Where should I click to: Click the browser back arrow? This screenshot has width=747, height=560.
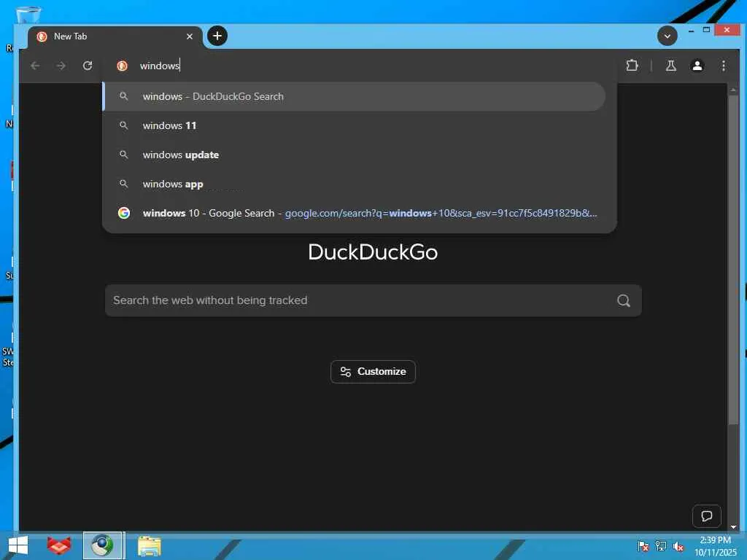tap(35, 66)
